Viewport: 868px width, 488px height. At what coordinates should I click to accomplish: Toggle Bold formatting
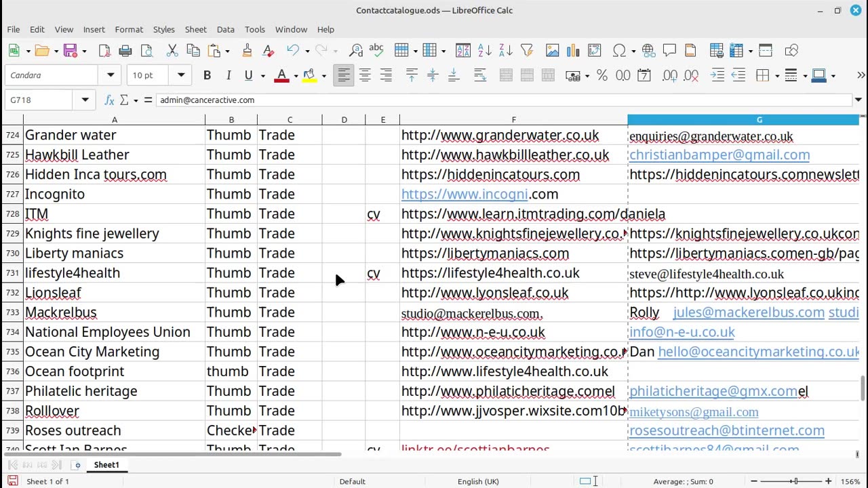coord(207,75)
